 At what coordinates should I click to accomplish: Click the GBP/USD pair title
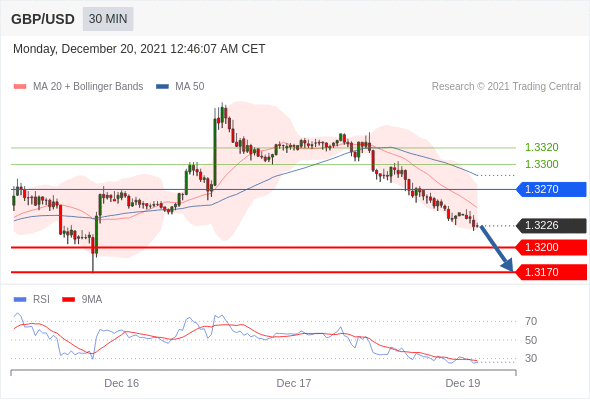(43, 19)
